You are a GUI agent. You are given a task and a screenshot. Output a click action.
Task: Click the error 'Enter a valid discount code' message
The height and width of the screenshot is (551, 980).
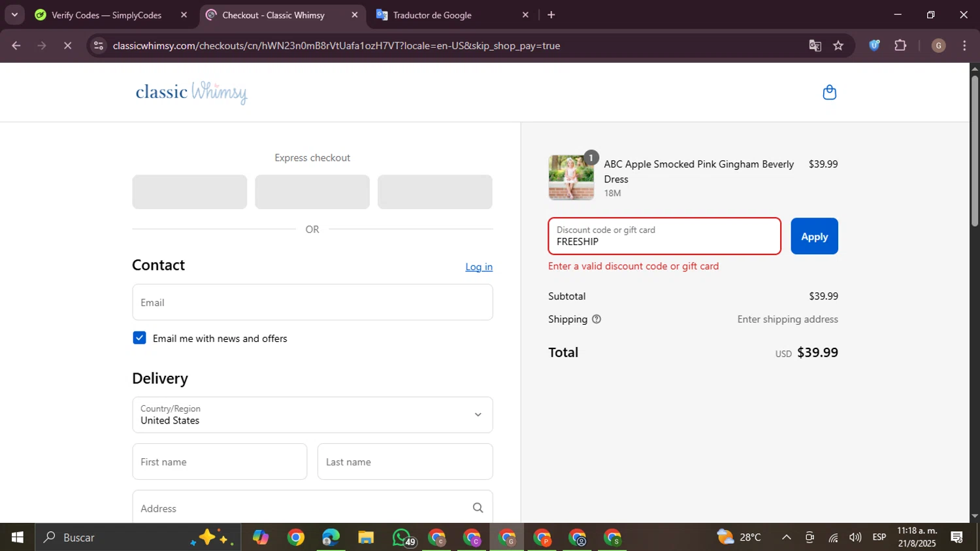tap(633, 266)
